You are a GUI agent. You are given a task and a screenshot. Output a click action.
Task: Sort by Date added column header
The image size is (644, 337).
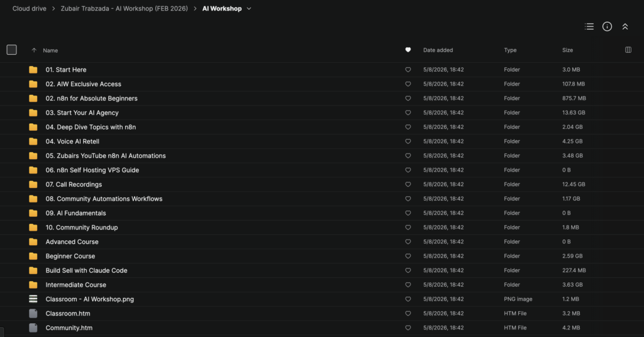pyautogui.click(x=438, y=50)
